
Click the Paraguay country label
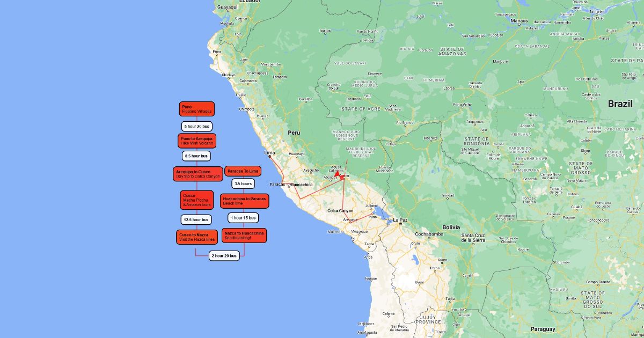[544, 328]
